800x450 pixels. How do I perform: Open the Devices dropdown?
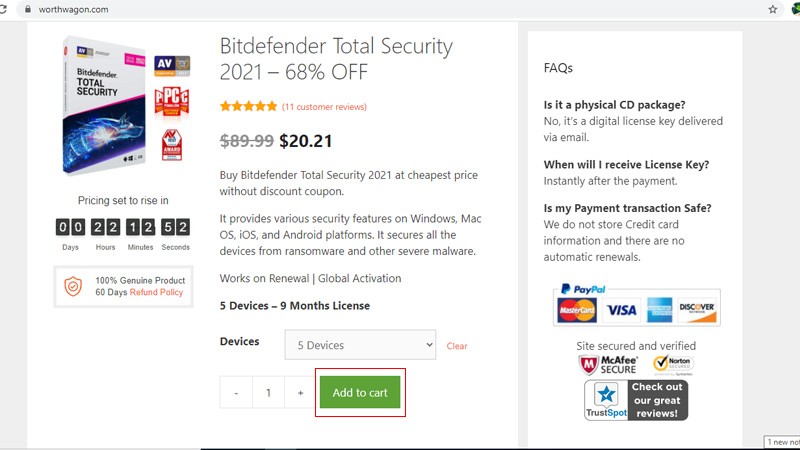coord(360,345)
